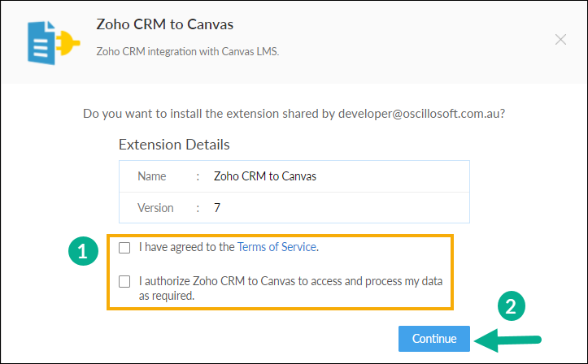Click the Name value 'Zoho CRM to Canvas'
This screenshot has width=588, height=364.
point(265,176)
